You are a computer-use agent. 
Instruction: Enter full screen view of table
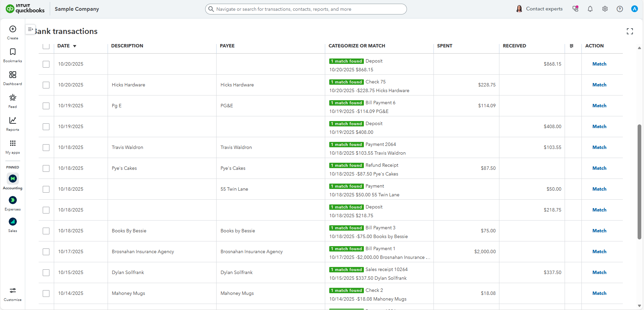[x=630, y=31]
